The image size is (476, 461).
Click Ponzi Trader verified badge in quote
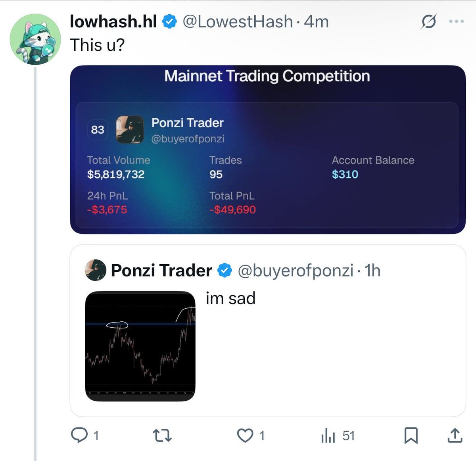tap(225, 271)
